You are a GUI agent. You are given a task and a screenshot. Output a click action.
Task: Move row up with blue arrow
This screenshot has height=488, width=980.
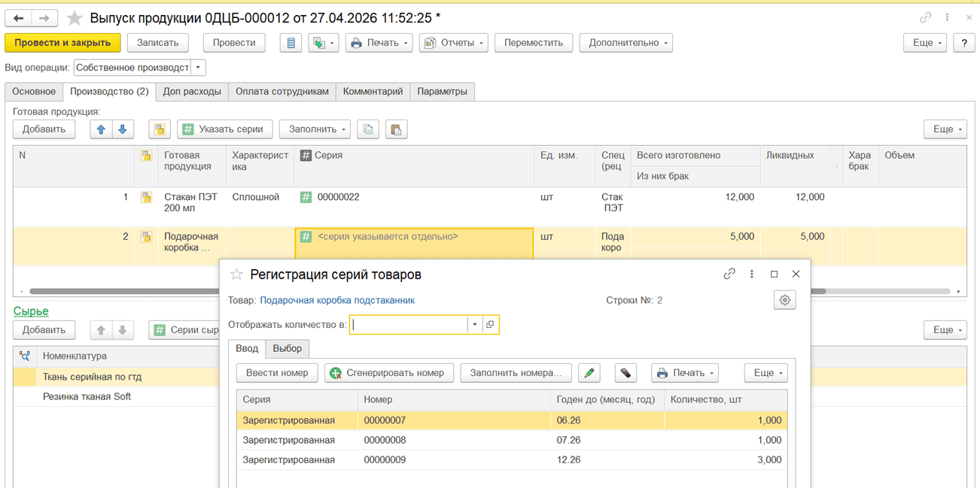[x=101, y=129]
